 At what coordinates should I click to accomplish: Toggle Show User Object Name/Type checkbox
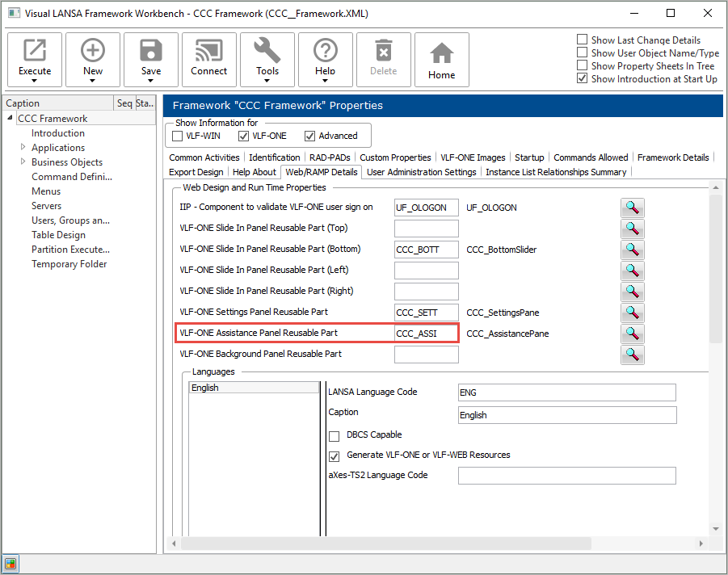583,52
